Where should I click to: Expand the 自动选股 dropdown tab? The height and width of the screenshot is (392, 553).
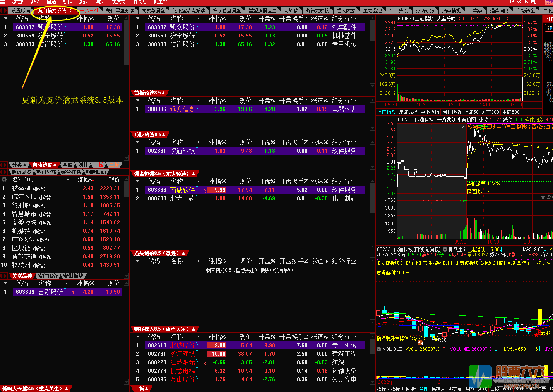45,165
